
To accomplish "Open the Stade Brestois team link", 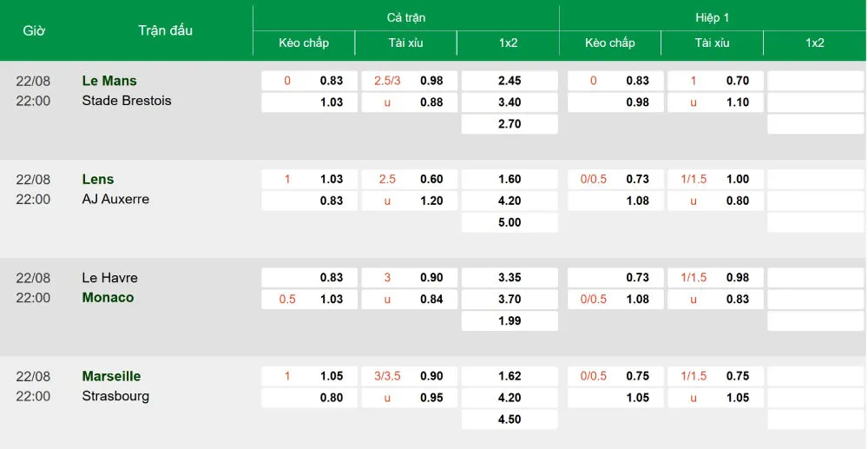I will tap(126, 101).
